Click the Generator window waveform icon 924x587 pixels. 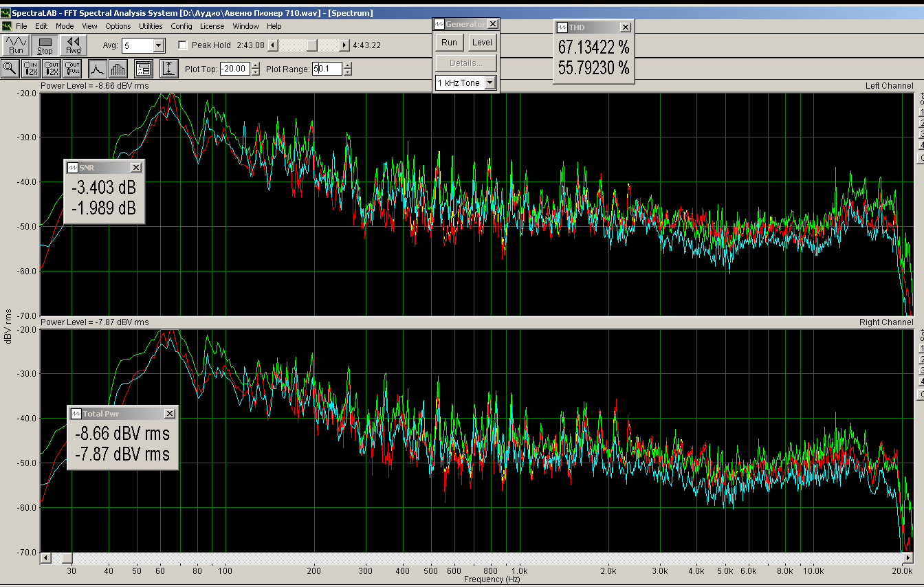click(x=439, y=24)
